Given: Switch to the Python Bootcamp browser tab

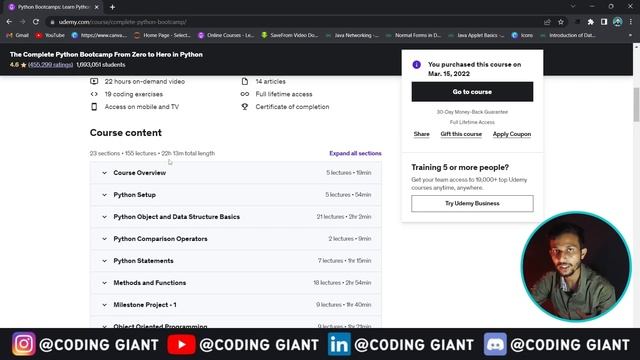Looking at the screenshot, I should pyautogui.click(x=53, y=7).
